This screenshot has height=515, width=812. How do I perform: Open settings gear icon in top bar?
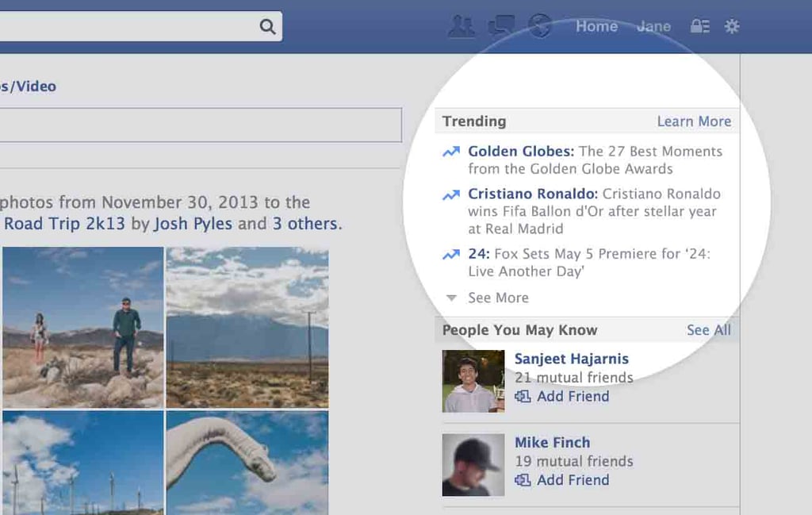(x=732, y=26)
